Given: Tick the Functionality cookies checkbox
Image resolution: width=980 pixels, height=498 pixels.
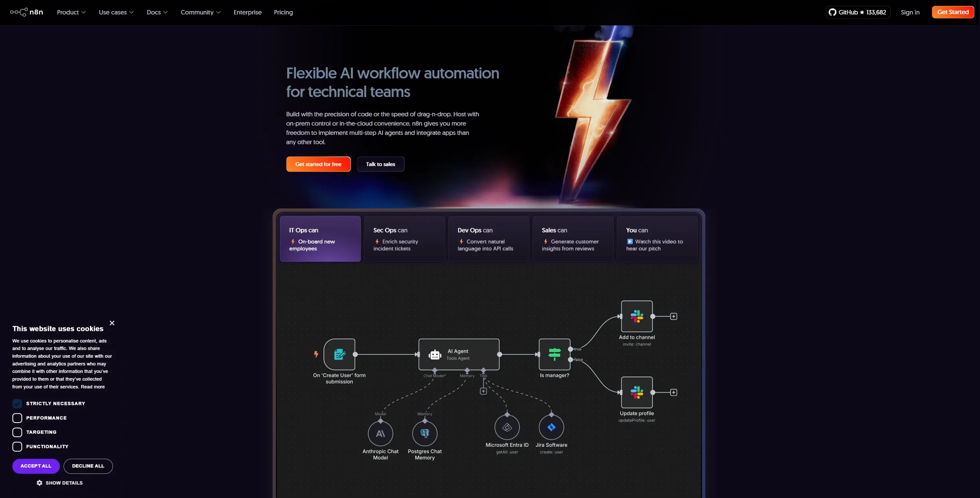Looking at the screenshot, I should (x=17, y=447).
